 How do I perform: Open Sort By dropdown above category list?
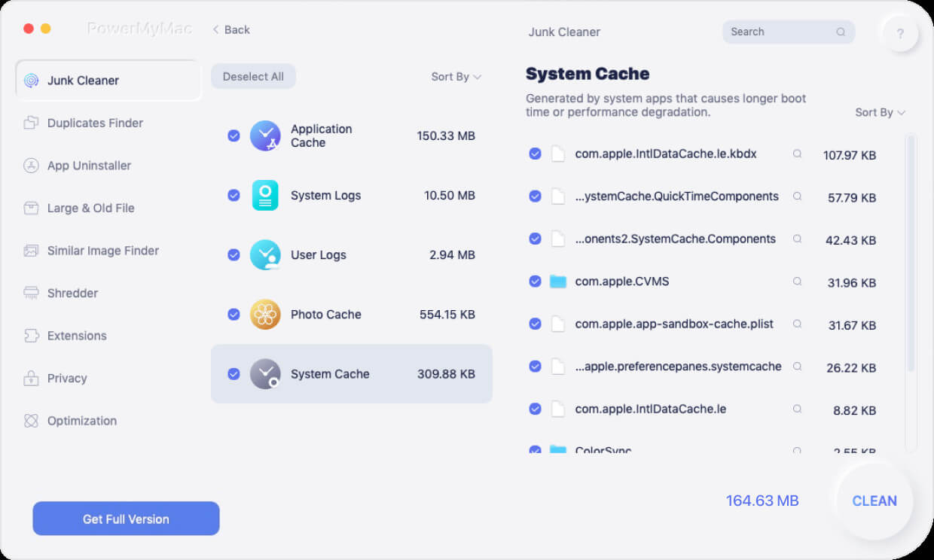pos(456,77)
